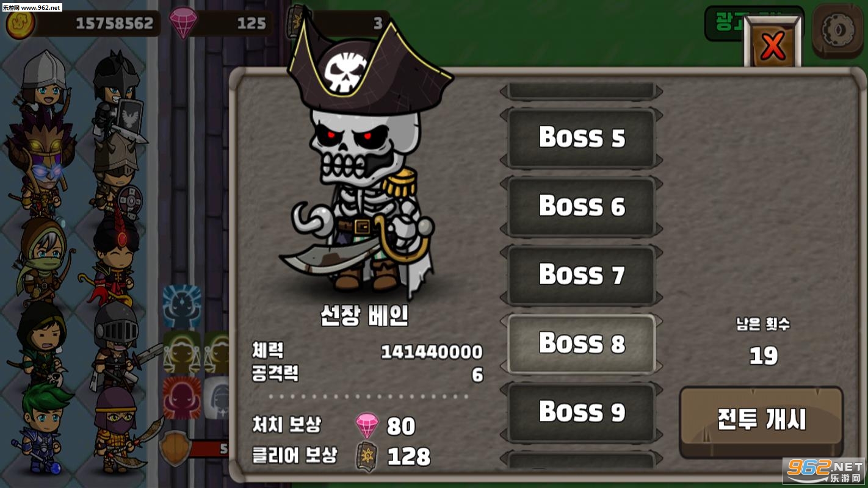This screenshot has width=868, height=488.
Task: Tap the gold coin currency icon
Action: click(20, 23)
